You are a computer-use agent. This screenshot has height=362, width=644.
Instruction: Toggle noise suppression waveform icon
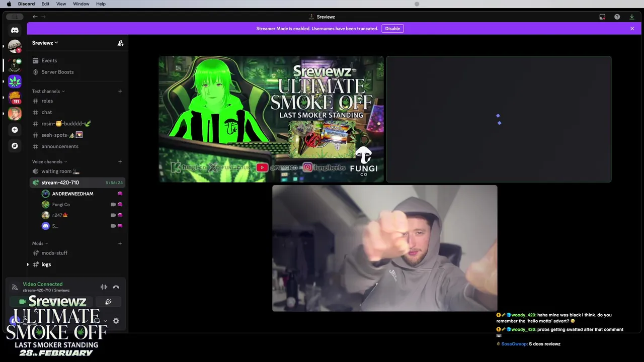click(x=104, y=287)
